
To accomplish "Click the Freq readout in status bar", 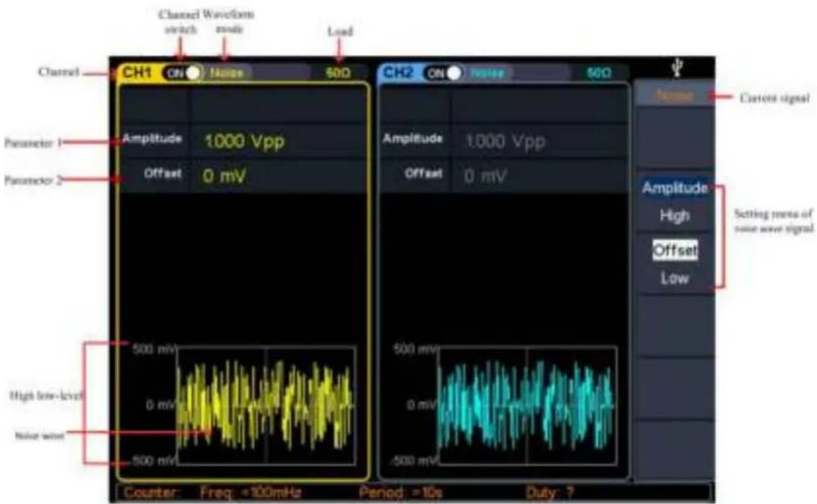I will [x=250, y=492].
